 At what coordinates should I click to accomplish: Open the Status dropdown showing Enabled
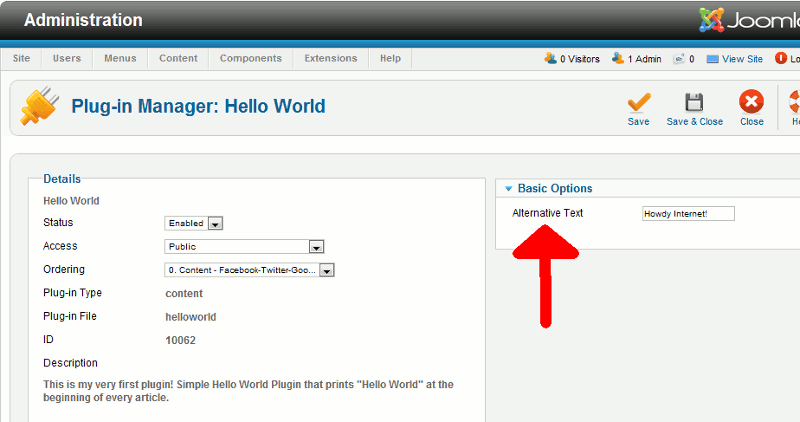click(x=193, y=223)
